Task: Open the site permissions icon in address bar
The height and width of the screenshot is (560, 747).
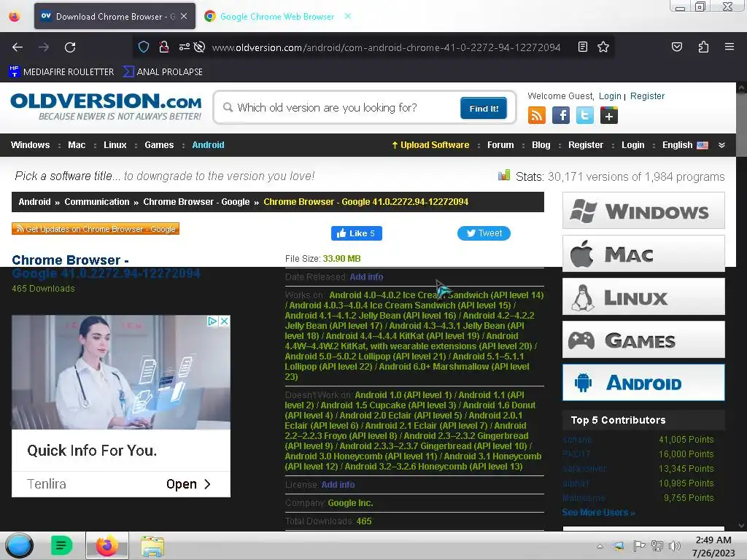Action: tap(185, 47)
